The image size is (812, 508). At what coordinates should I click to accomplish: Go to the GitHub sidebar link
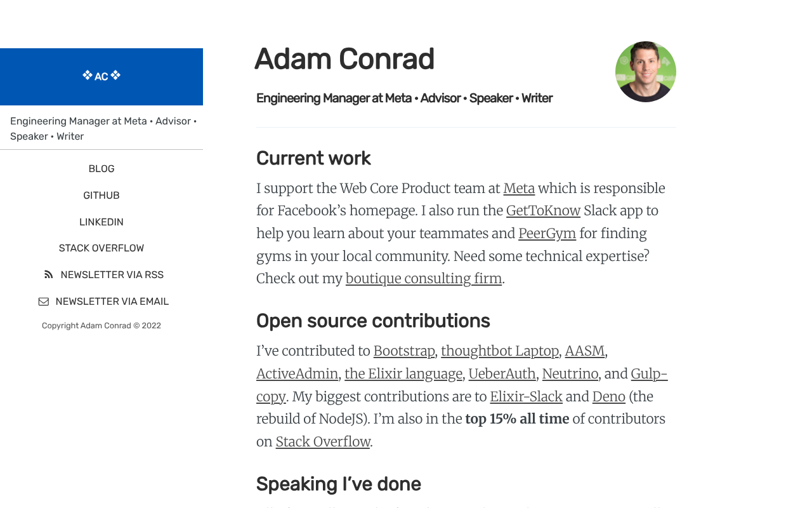pos(101,196)
